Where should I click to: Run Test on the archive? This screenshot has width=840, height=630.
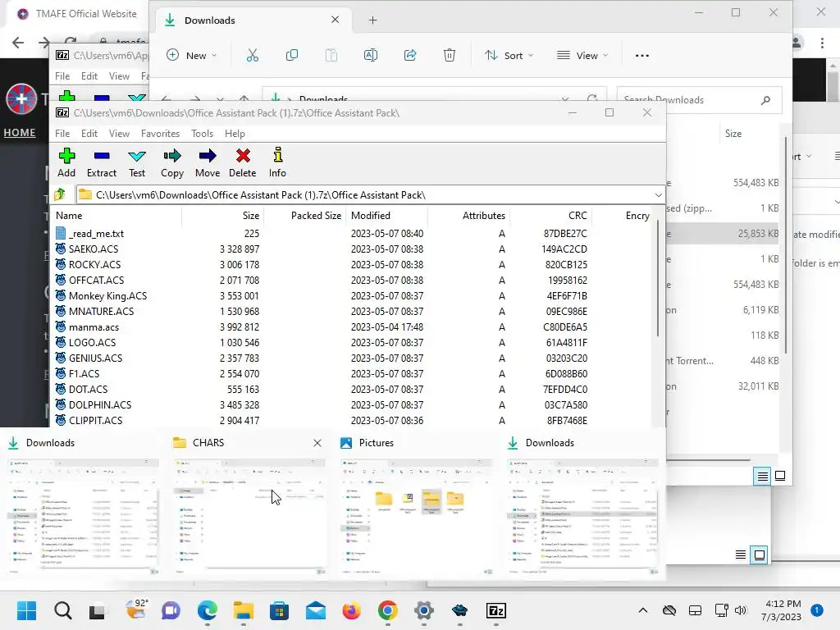pyautogui.click(x=137, y=163)
